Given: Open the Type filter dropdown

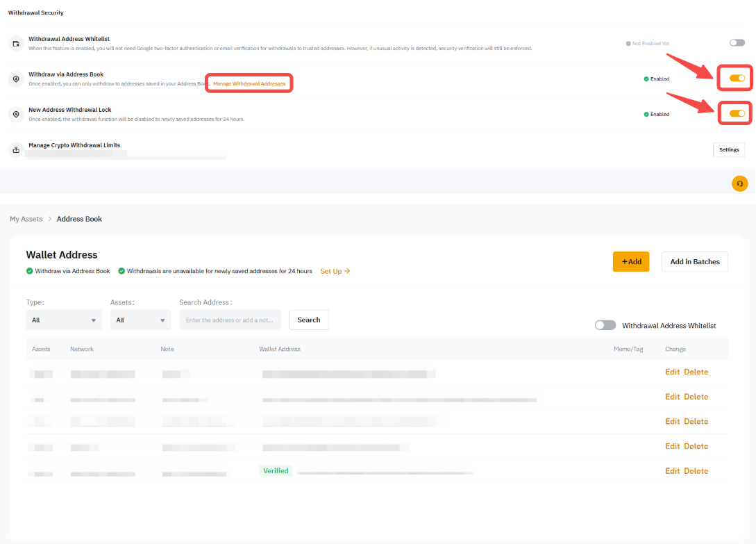Looking at the screenshot, I should point(64,320).
